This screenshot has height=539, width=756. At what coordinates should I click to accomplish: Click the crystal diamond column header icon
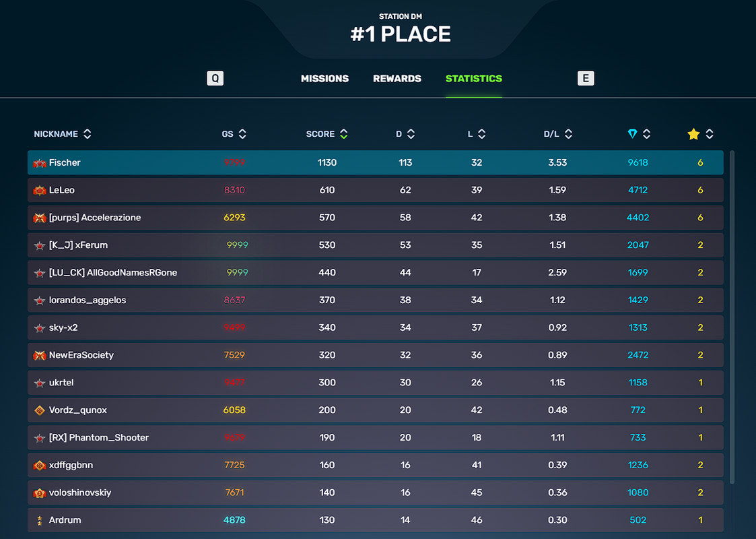[633, 133]
